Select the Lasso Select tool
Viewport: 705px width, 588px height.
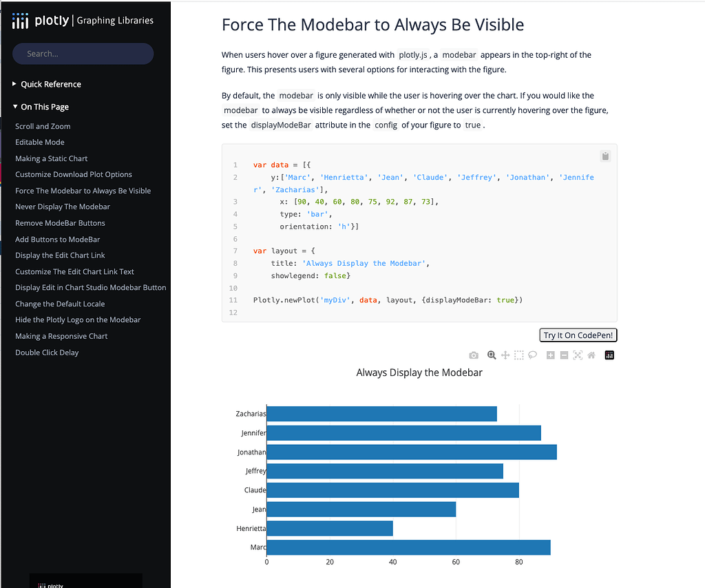(x=532, y=355)
